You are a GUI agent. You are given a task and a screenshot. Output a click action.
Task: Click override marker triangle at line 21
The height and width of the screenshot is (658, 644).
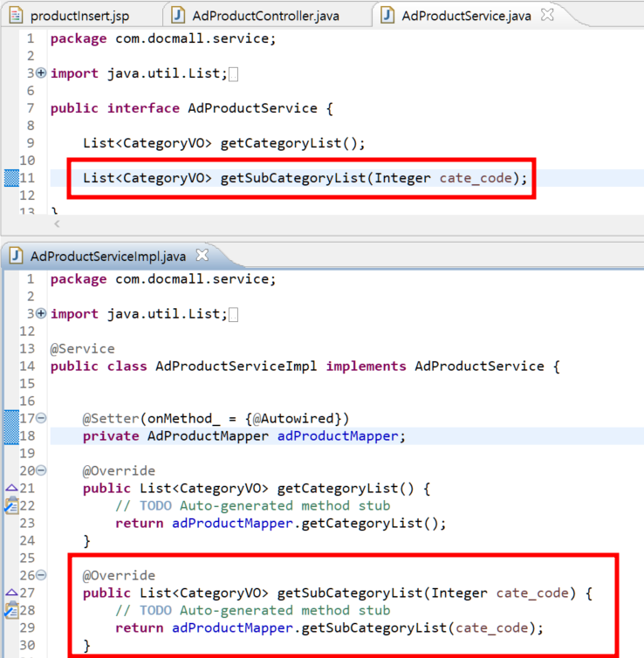click(x=11, y=488)
